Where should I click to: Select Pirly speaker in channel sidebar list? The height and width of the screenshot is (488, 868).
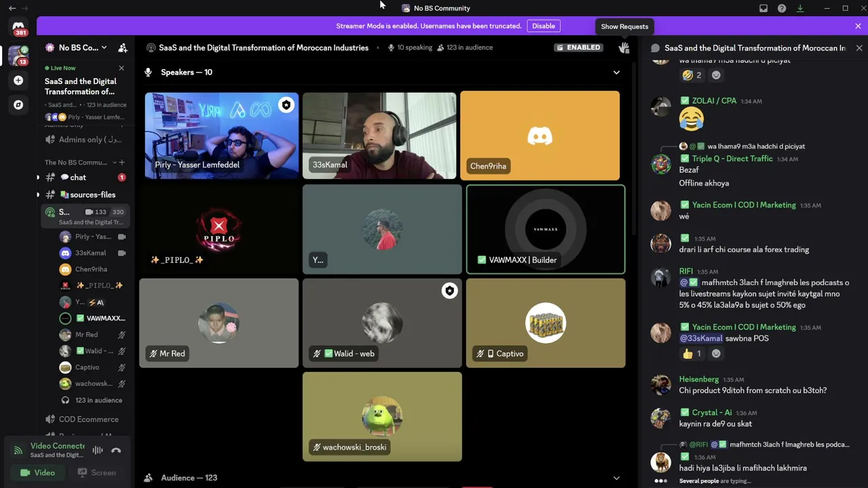pyautogui.click(x=93, y=237)
